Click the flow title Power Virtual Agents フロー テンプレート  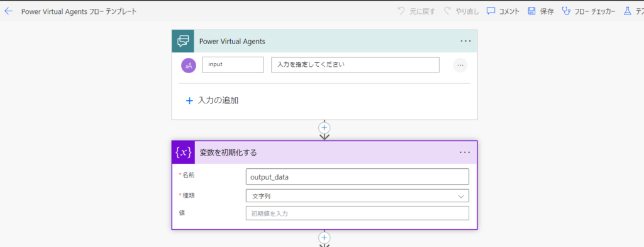click(x=79, y=11)
